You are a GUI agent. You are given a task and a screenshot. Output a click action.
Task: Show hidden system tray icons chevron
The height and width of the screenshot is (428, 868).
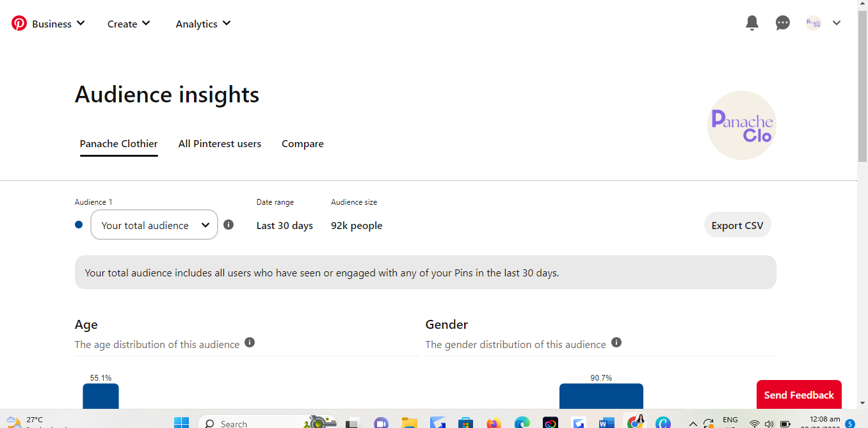point(693,424)
